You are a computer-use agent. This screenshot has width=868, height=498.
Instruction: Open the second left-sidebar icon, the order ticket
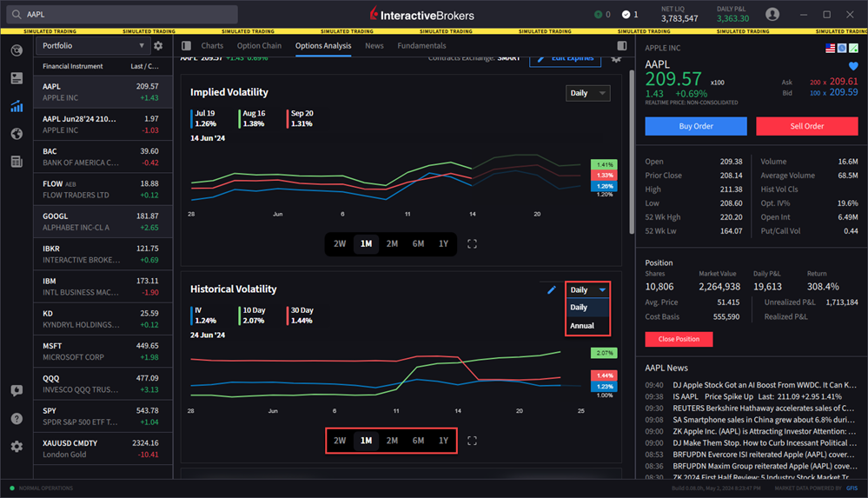(x=17, y=78)
